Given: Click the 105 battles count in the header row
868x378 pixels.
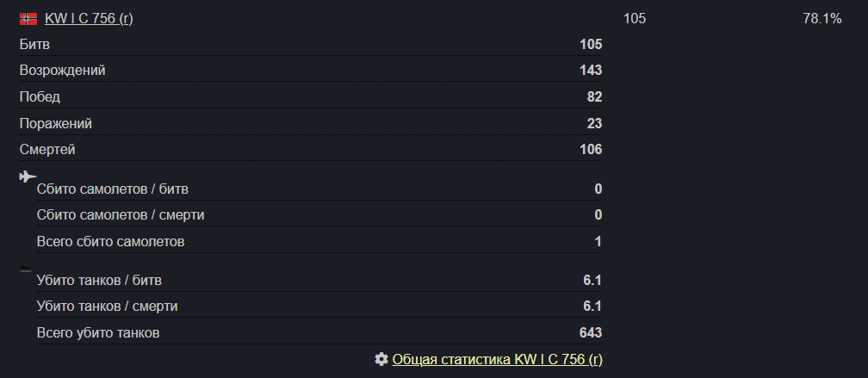Looking at the screenshot, I should (635, 19).
